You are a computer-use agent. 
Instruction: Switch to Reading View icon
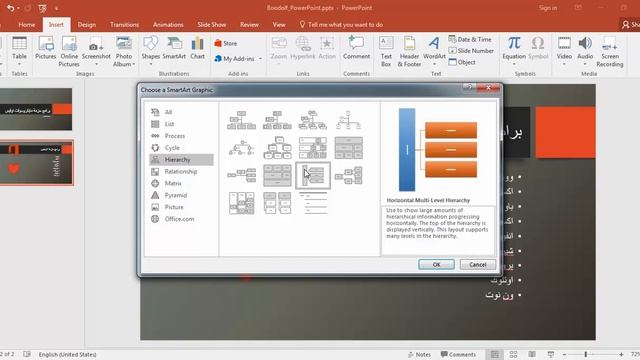point(532,354)
